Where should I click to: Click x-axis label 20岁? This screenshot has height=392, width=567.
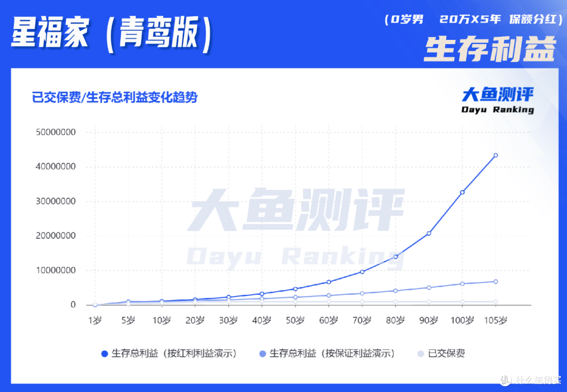(x=195, y=320)
